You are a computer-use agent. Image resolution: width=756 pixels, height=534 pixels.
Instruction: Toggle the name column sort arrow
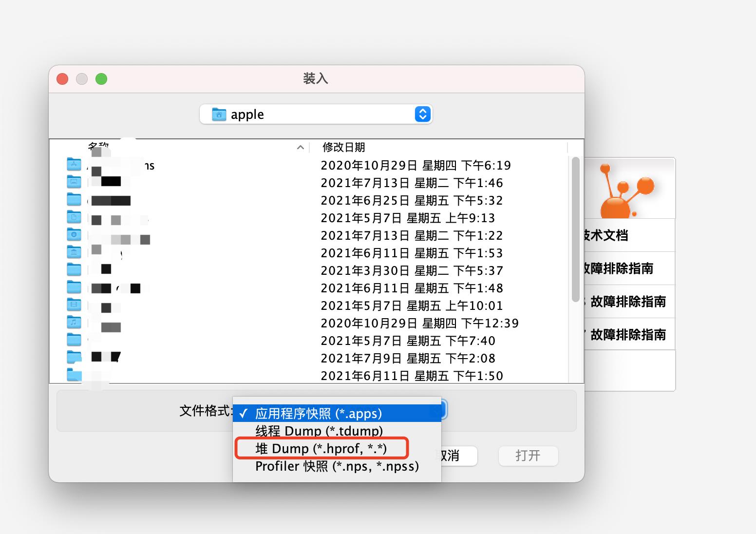(300, 148)
